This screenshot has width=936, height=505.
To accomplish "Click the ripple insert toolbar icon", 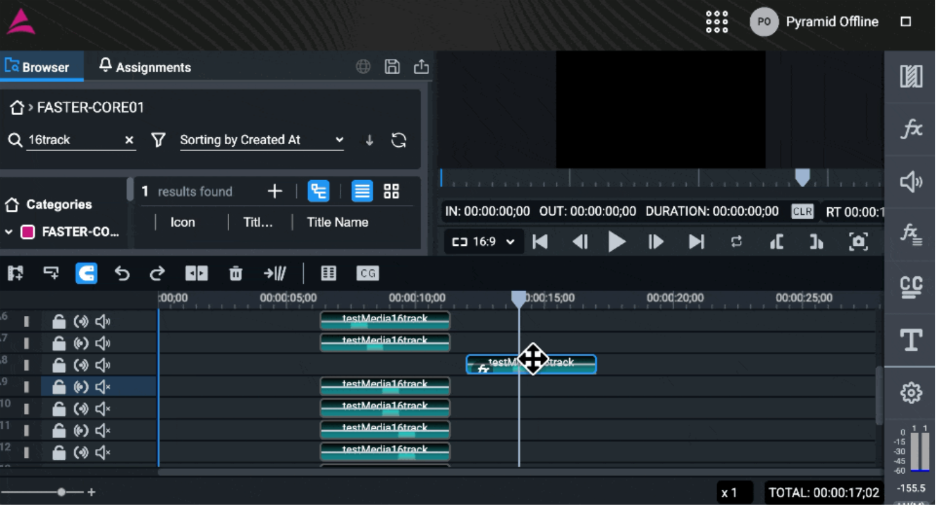I will [275, 273].
